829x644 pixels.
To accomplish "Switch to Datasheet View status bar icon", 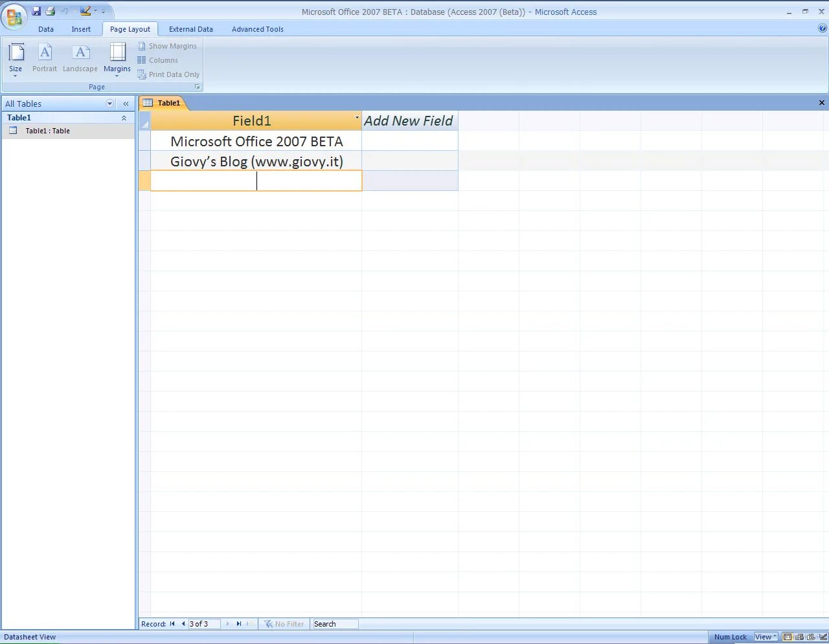I will pyautogui.click(x=788, y=637).
